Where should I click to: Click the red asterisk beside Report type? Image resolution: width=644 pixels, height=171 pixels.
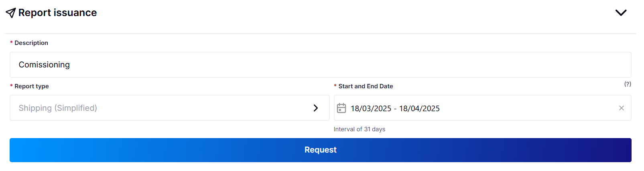11,86
